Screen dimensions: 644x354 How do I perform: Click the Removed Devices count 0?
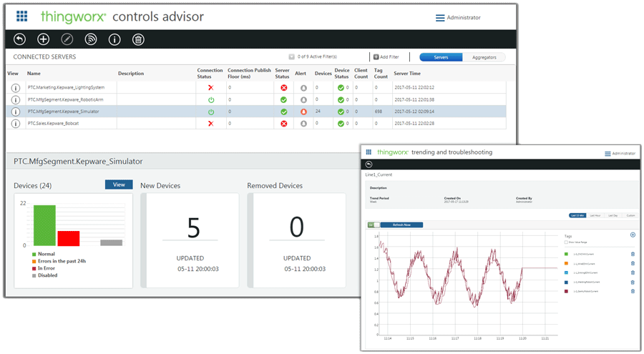[x=296, y=227]
